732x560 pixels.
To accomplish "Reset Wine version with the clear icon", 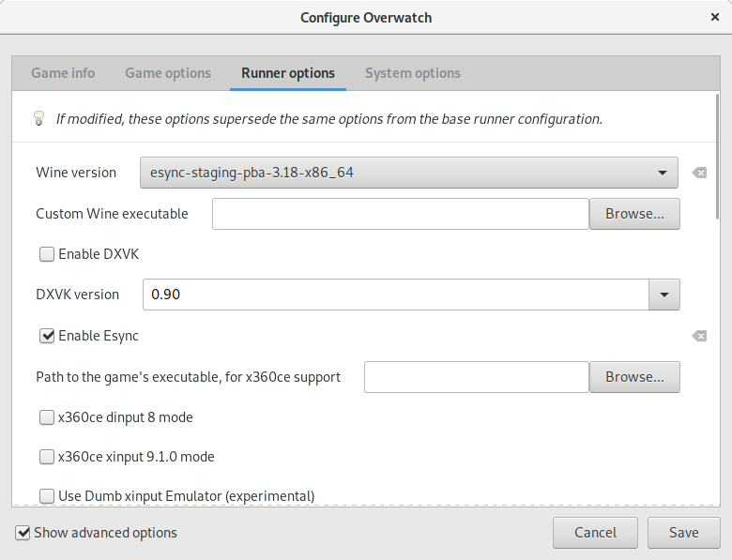I will coord(699,173).
